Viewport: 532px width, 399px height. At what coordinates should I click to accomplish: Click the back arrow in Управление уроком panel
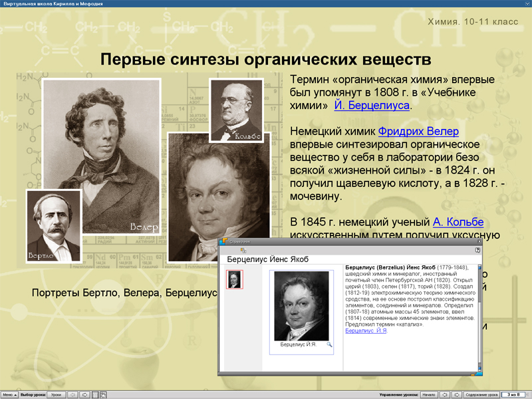point(444,394)
